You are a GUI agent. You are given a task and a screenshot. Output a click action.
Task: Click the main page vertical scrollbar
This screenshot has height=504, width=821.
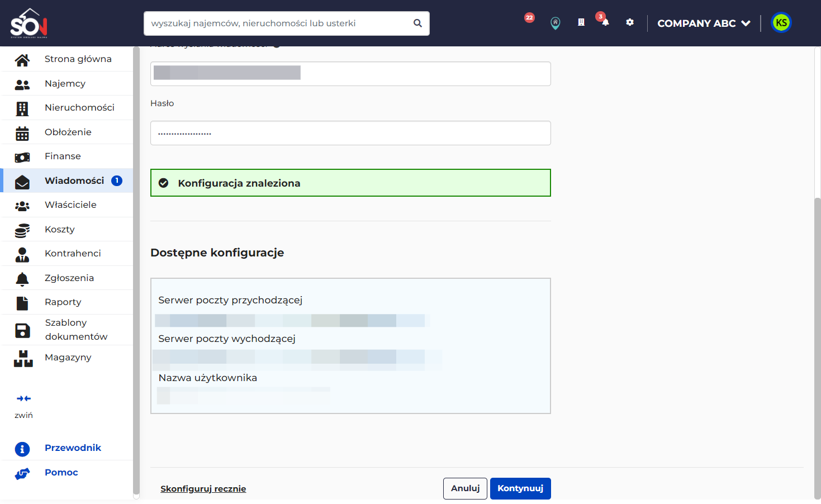818,346
